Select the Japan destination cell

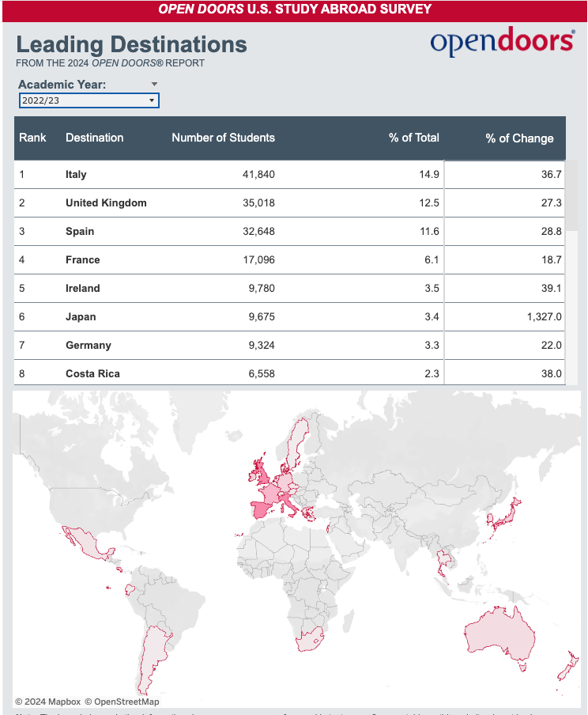[x=81, y=317]
